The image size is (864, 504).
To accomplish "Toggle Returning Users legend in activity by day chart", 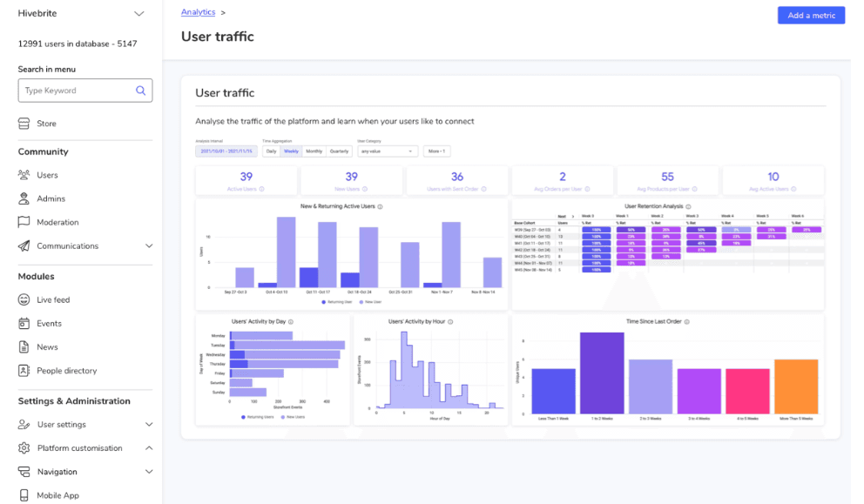I will pos(257,417).
